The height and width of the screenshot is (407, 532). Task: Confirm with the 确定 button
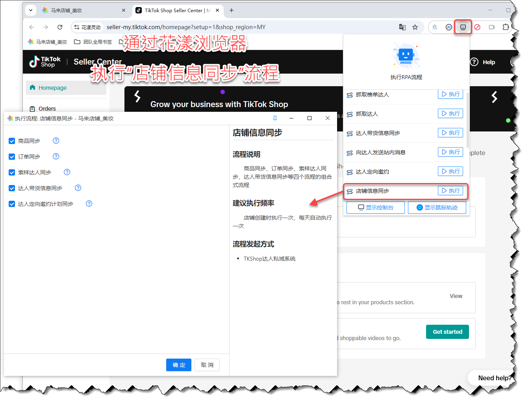179,365
